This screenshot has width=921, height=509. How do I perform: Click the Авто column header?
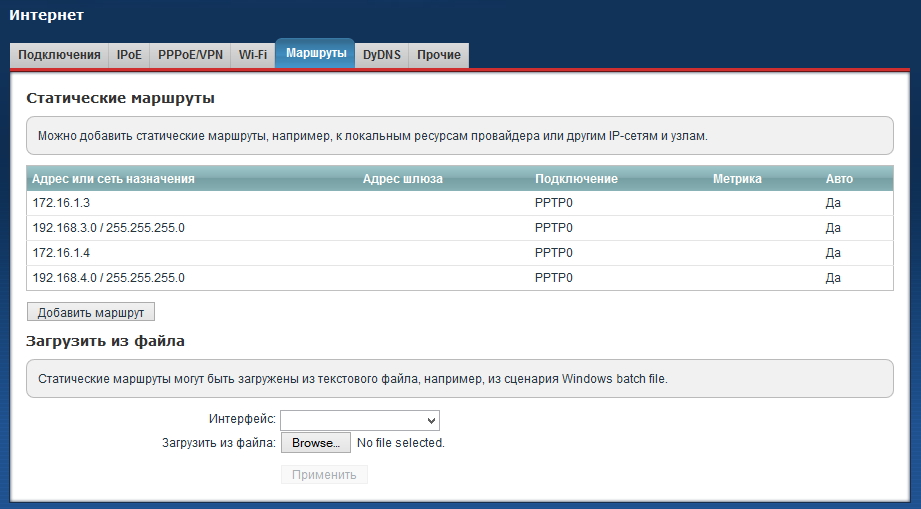tap(839, 179)
